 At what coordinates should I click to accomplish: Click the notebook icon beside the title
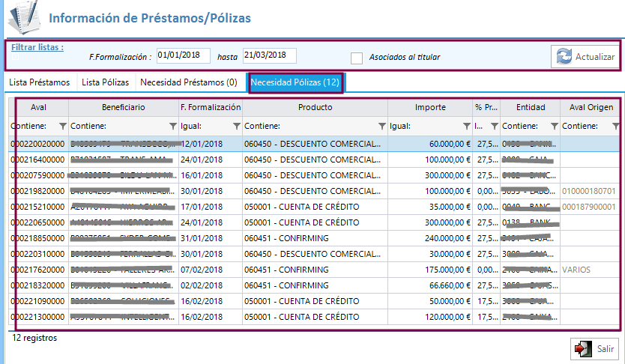25,17
